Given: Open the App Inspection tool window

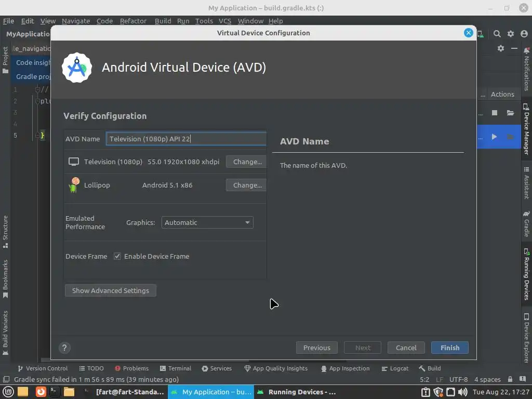Looking at the screenshot, I should [345, 368].
